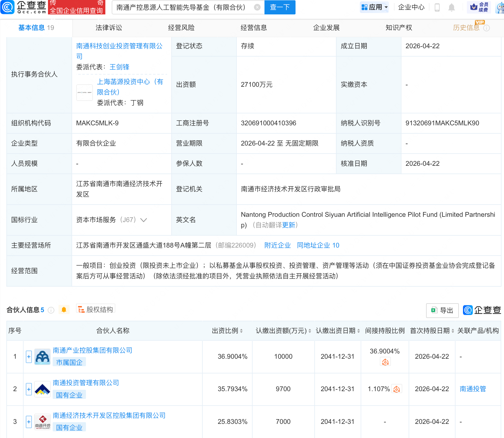
Task: Click the partner info alert bell icon
Action: [x=64, y=310]
